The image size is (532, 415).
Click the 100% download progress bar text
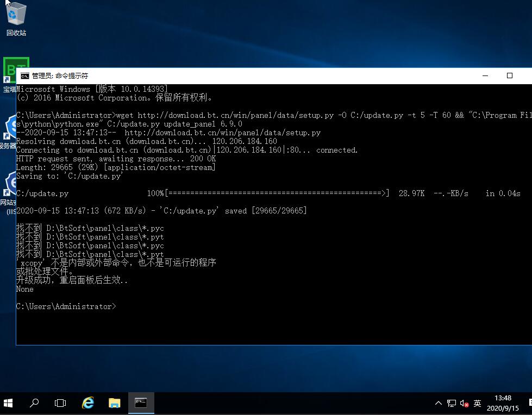tap(268, 193)
